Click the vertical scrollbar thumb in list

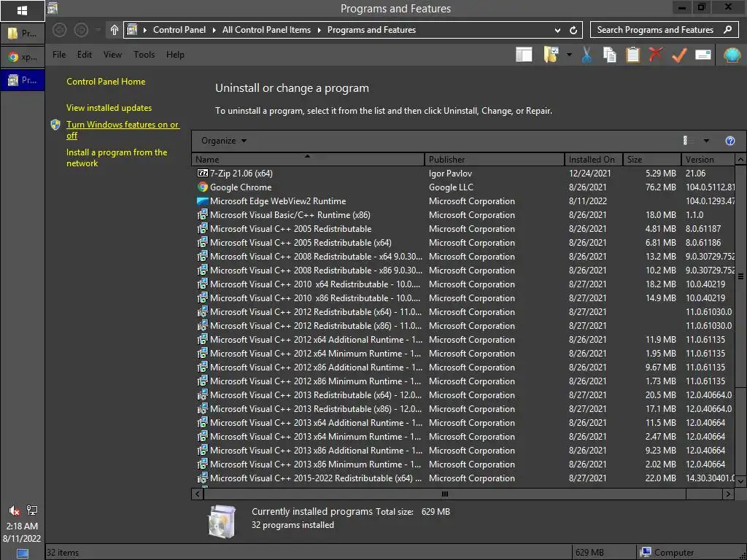(740, 276)
